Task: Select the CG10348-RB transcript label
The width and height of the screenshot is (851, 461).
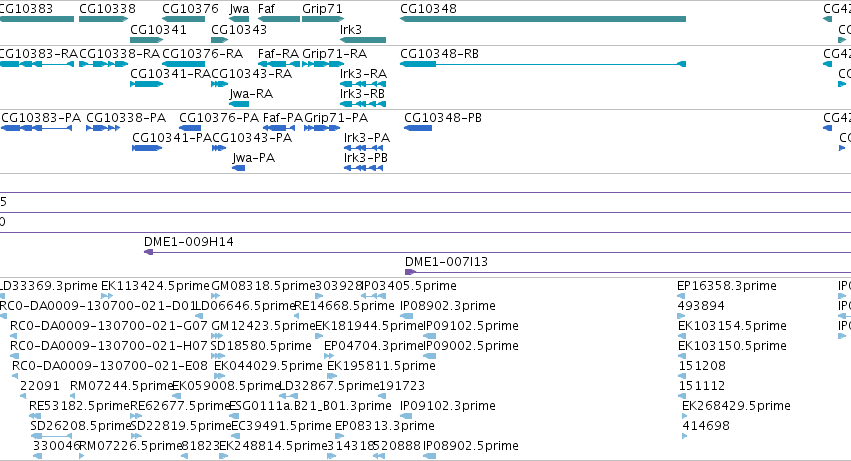Action: (x=439, y=54)
